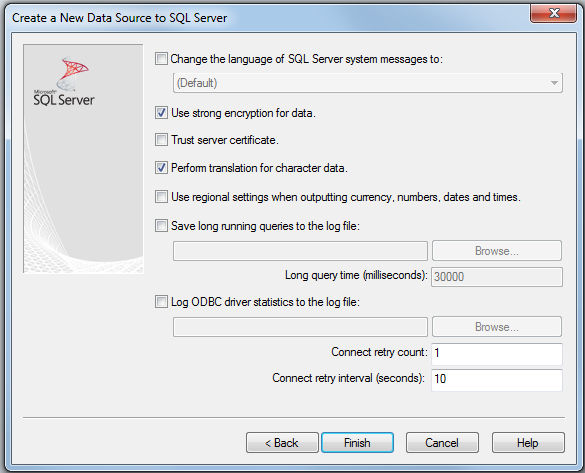Click the long running queries log path field
The image size is (585, 473).
coord(300,251)
